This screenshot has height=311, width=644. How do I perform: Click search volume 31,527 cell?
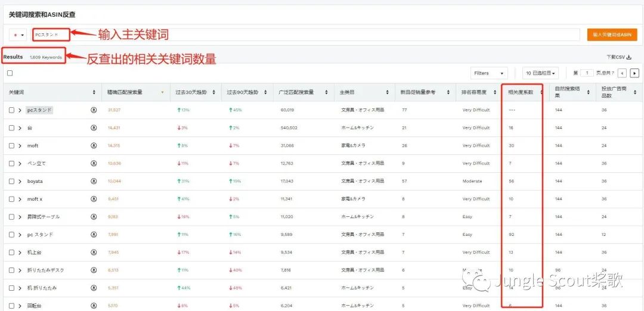pyautogui.click(x=114, y=110)
